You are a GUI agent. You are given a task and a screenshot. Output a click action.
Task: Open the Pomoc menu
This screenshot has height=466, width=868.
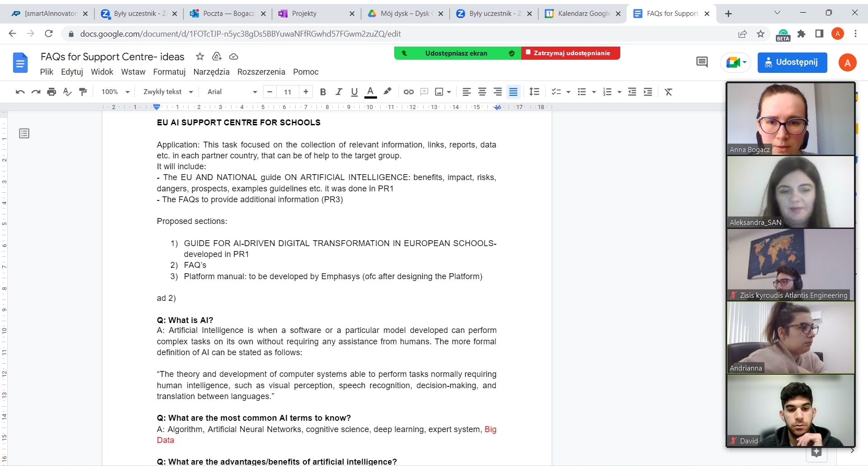306,72
